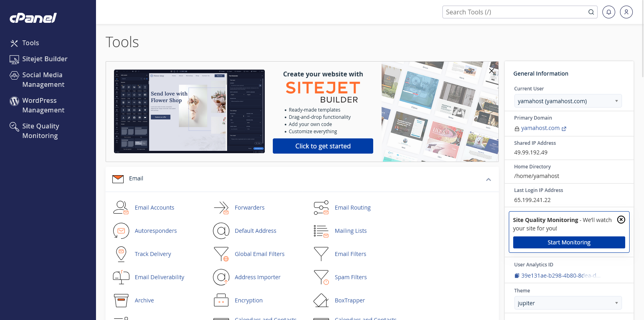Click the Default Address at-sign icon

pyautogui.click(x=221, y=231)
